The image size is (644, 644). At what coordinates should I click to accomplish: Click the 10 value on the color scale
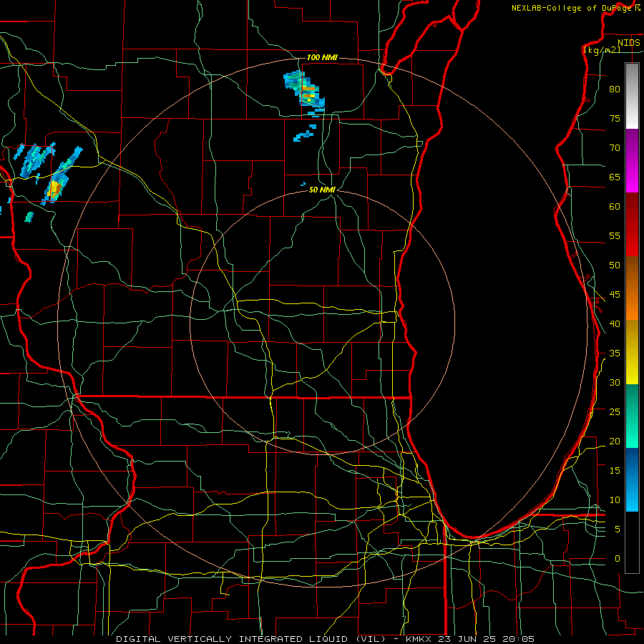click(x=615, y=500)
